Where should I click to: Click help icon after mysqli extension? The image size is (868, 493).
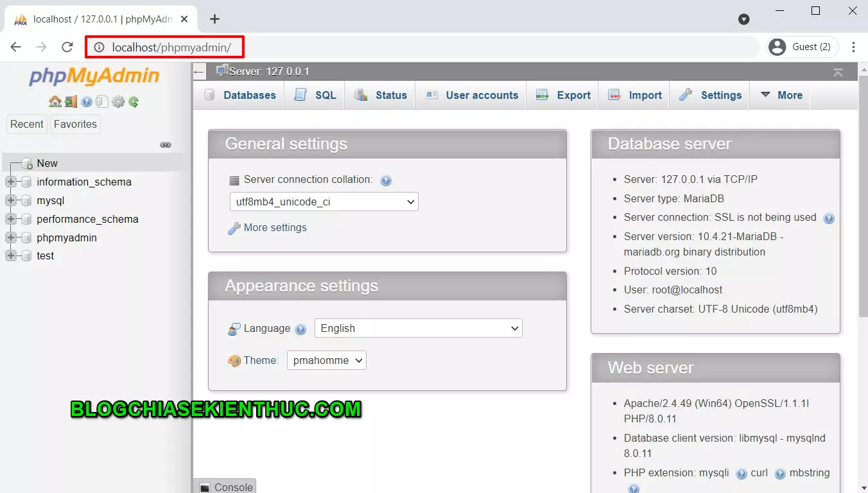(x=741, y=474)
